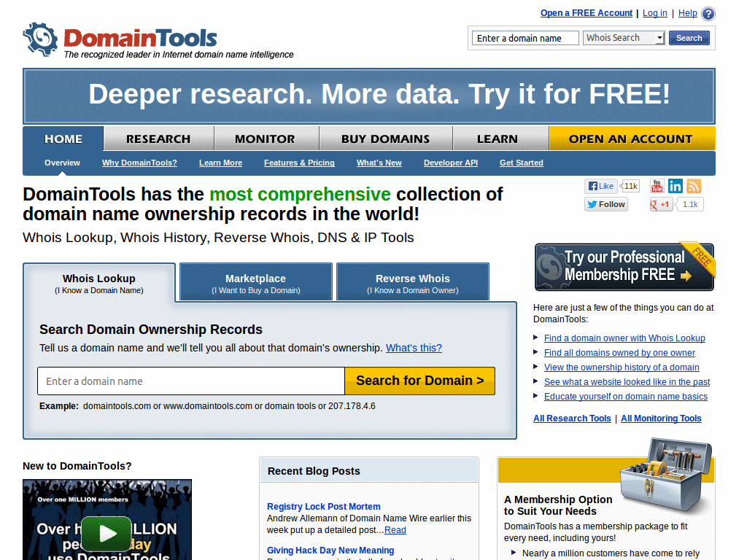Screen dimensions: 747x560
Task: Click the toolbox membership image
Action: pos(667,474)
